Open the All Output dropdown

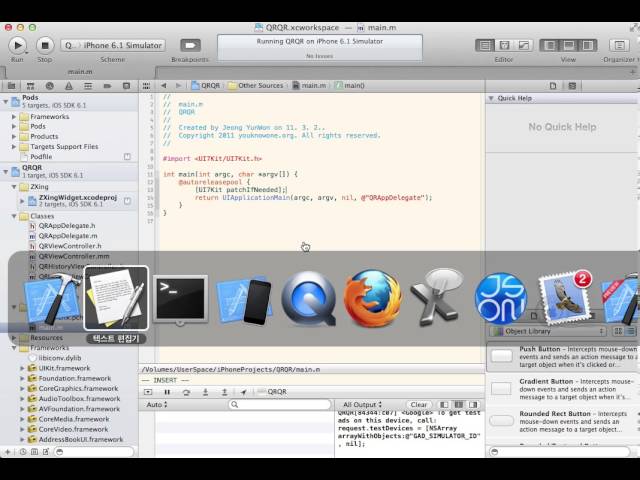pyautogui.click(x=362, y=405)
